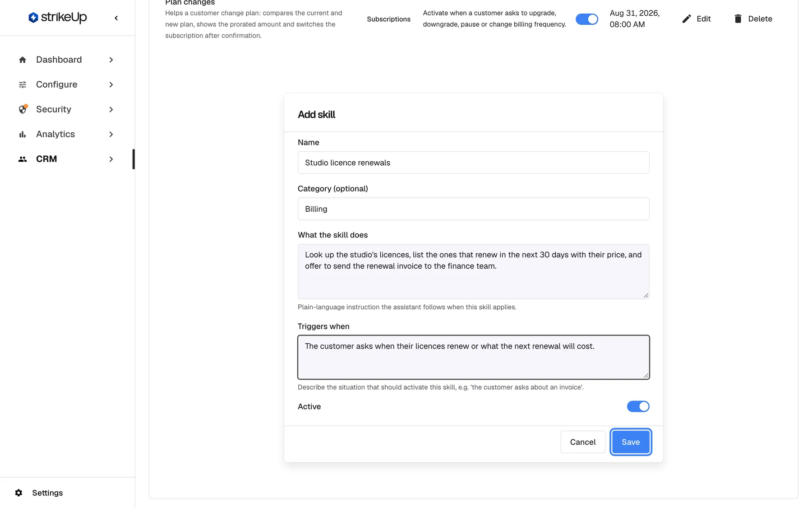Viewport: 812px width, 508px height.
Task: Click the Edit button label for Plan changes
Action: click(703, 19)
